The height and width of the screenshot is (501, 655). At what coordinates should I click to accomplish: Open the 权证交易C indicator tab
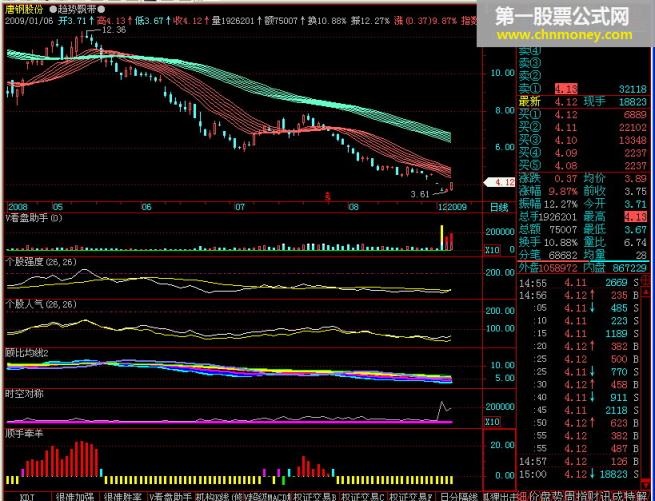point(363,497)
